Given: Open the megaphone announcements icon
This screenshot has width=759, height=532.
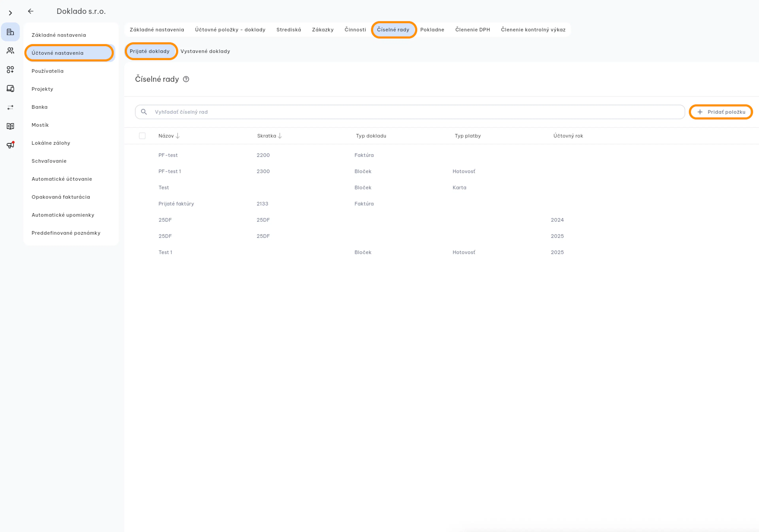Looking at the screenshot, I should coord(10,145).
